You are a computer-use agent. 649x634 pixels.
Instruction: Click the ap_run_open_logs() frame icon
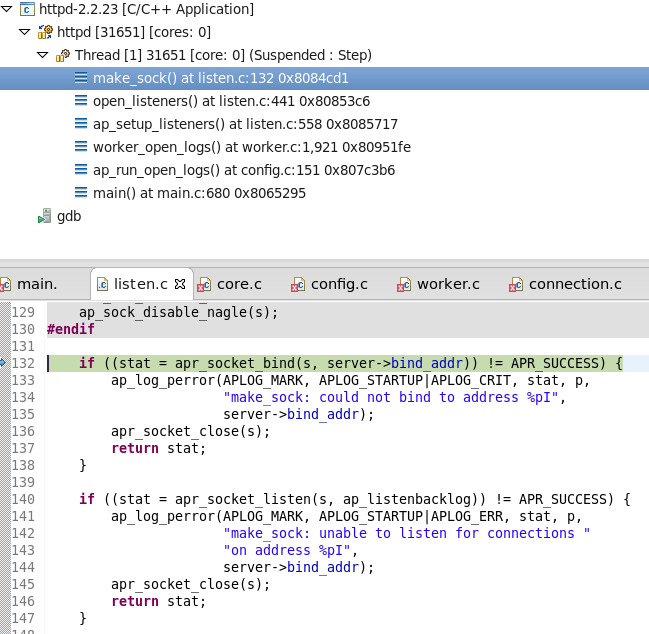(81, 170)
